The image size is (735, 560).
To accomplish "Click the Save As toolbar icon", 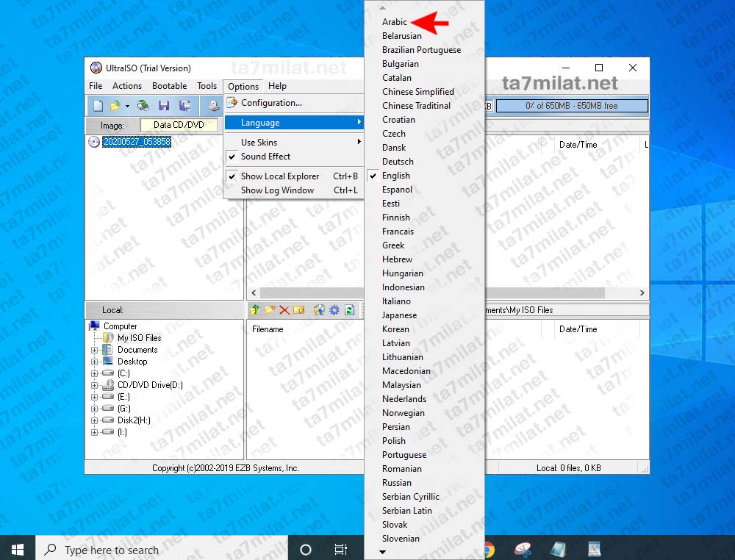I will [x=184, y=106].
